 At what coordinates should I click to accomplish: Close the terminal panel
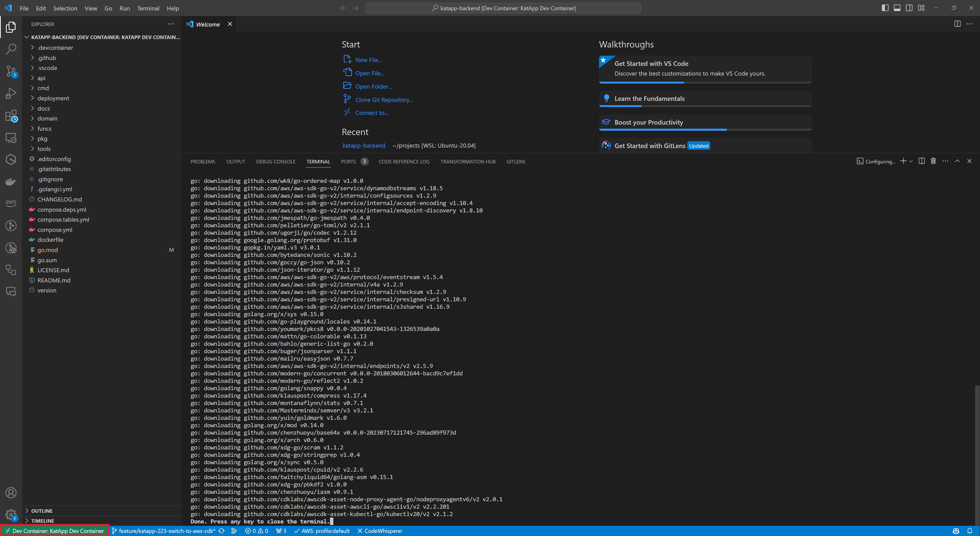click(969, 161)
